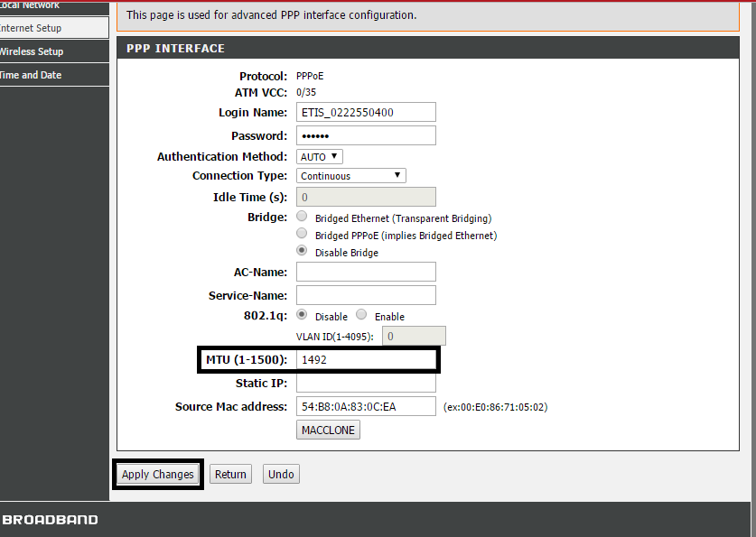Open Authentication Method dropdown
Screen dimensions: 756x537
[321, 157]
